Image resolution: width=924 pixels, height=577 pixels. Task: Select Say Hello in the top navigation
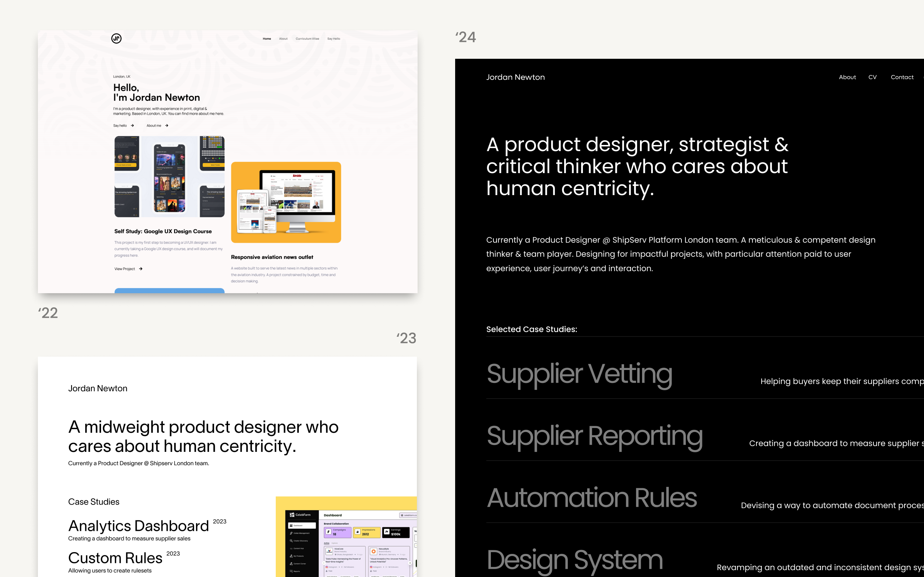334,39
